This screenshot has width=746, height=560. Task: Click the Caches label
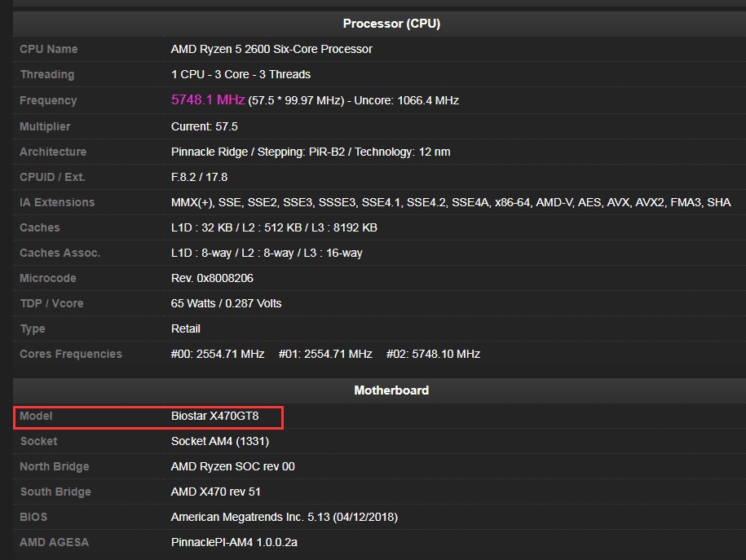(x=39, y=227)
